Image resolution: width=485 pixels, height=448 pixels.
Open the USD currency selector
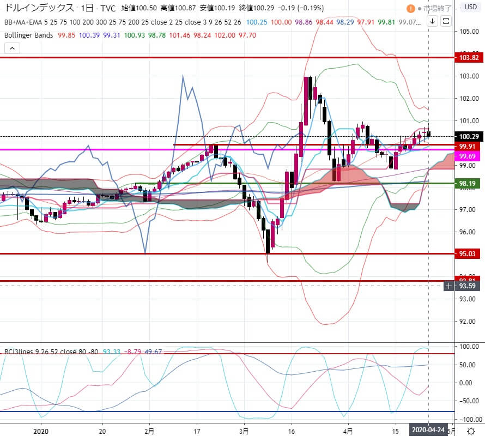pyautogui.click(x=471, y=7)
